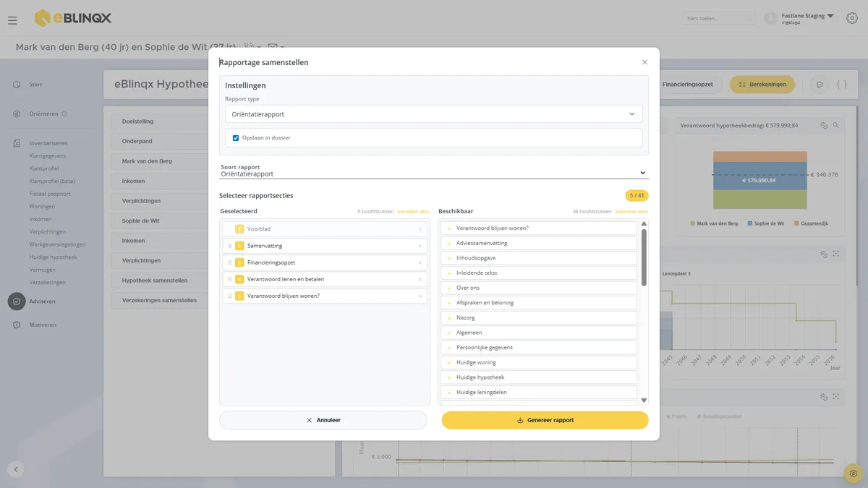The height and width of the screenshot is (488, 868).
Task: Click Genereer rapport
Action: 545,420
